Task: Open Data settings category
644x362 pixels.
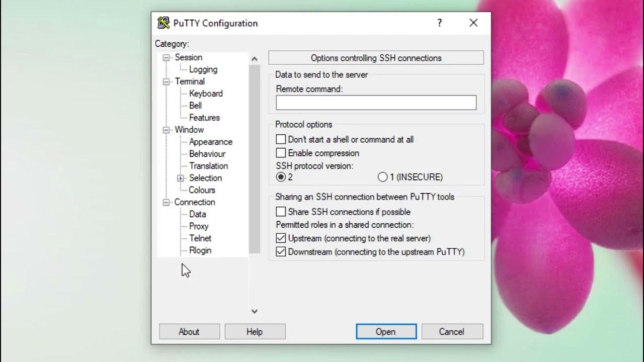Action: tap(198, 214)
